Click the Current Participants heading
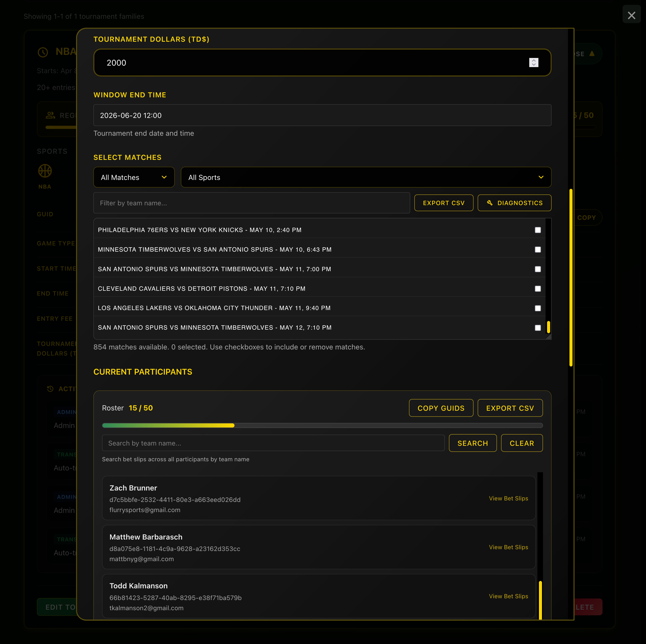Image resolution: width=646 pixels, height=644 pixels. point(143,372)
